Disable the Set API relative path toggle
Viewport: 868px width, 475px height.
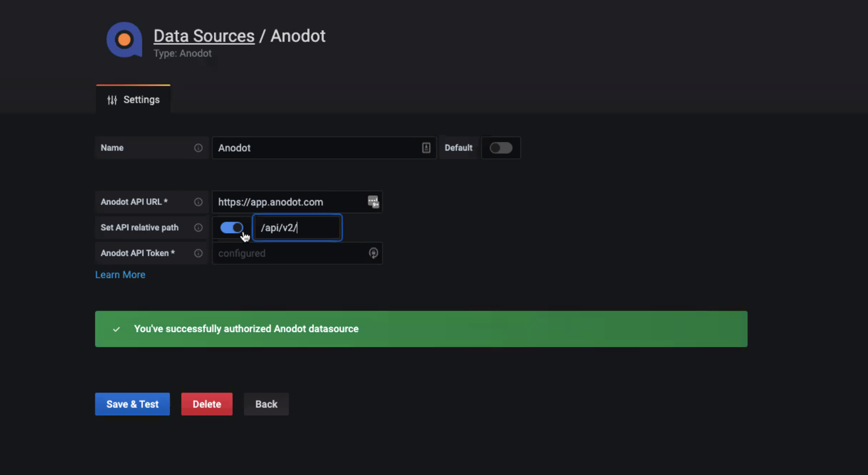pyautogui.click(x=232, y=227)
